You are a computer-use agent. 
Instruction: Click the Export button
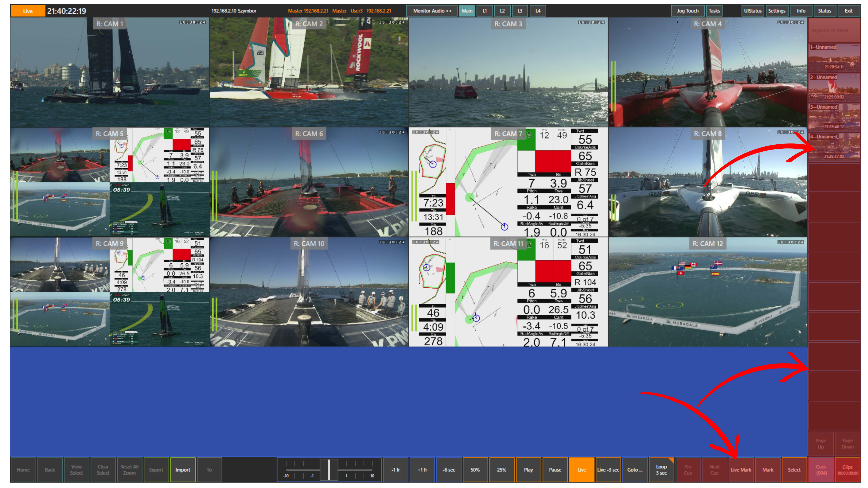pos(156,469)
